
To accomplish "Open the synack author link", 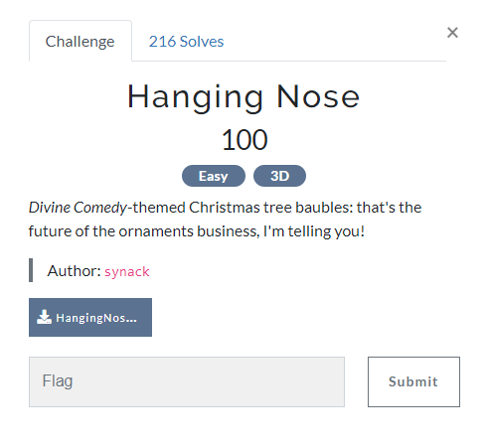I will [127, 271].
